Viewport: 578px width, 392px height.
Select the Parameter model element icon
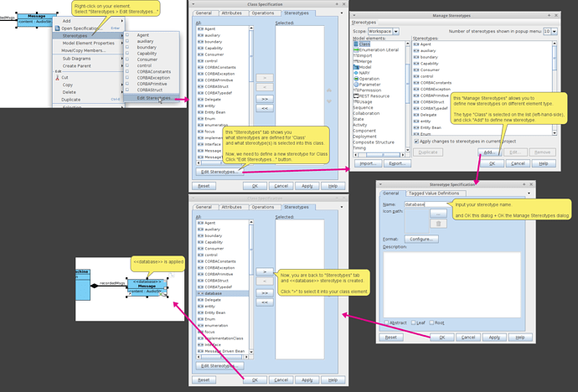[356, 85]
